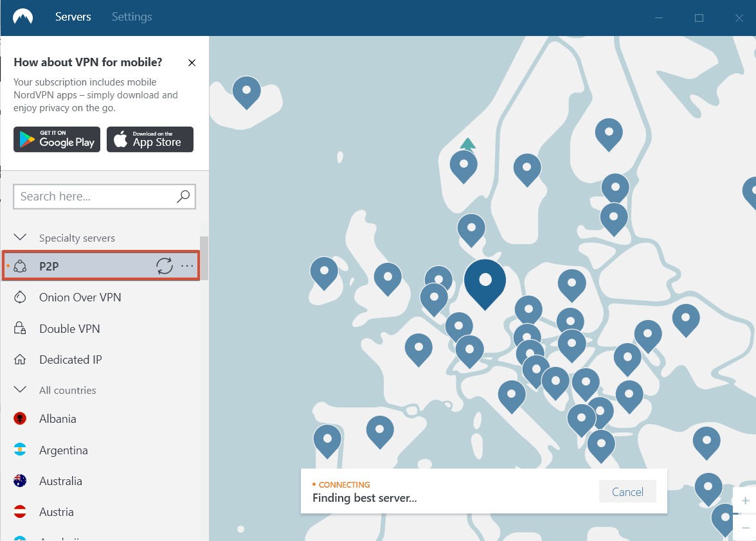Choose Australia from the country list
756x541 pixels.
pos(60,481)
